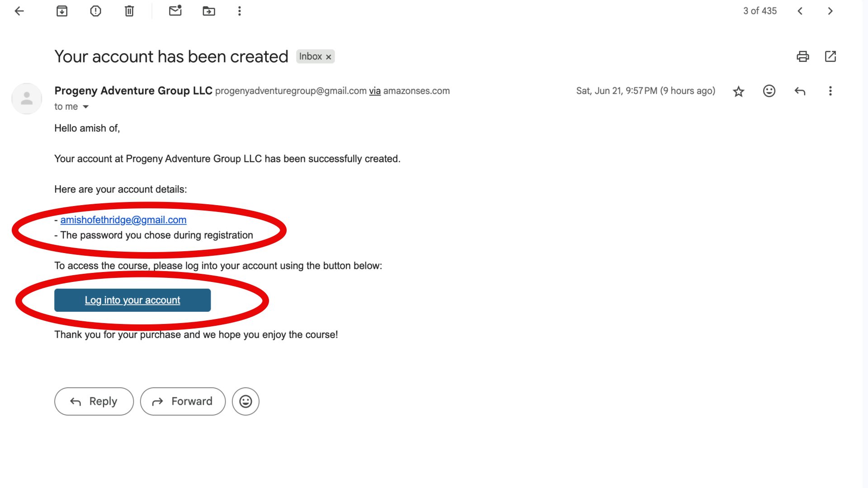Archive this email

coord(62,11)
